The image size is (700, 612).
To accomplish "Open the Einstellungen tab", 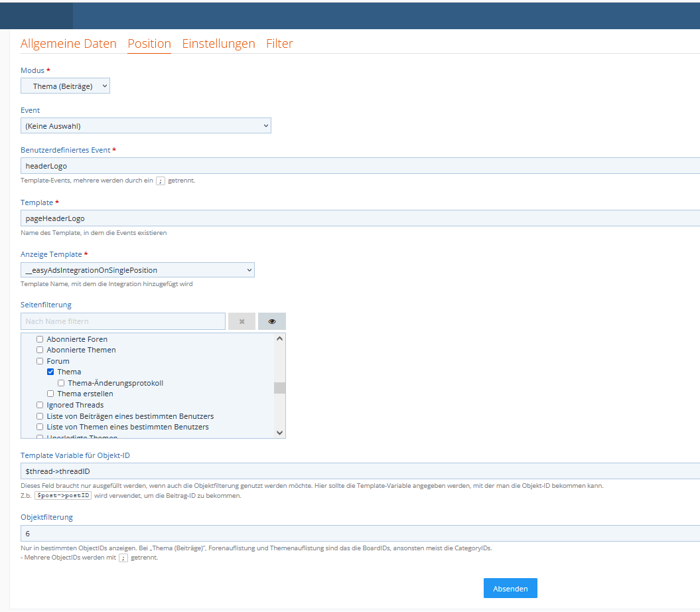I will click(x=218, y=44).
